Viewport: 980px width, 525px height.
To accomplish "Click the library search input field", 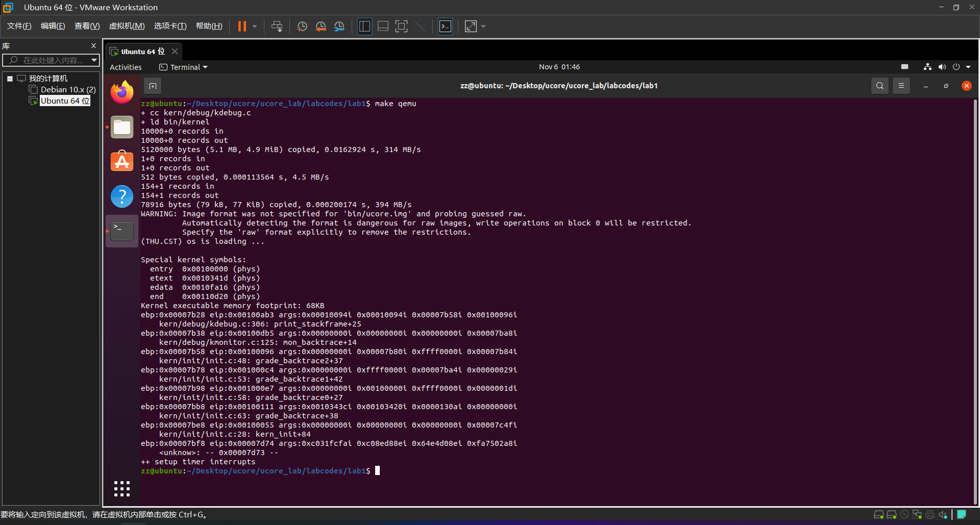I will 49,60.
